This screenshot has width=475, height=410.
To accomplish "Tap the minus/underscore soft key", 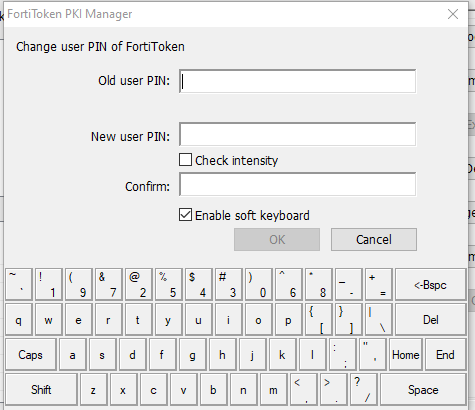I will click(349, 284).
